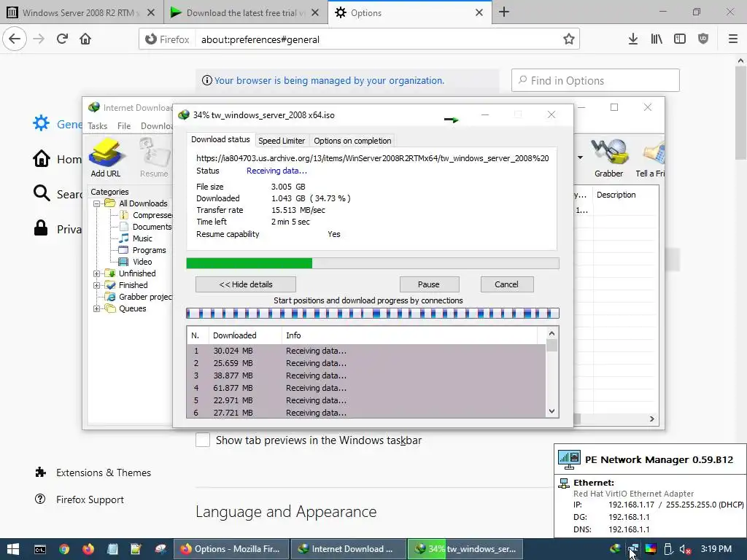Click the Firefox address bar
Viewport: 747px width, 560px height.
pyautogui.click(x=360, y=39)
